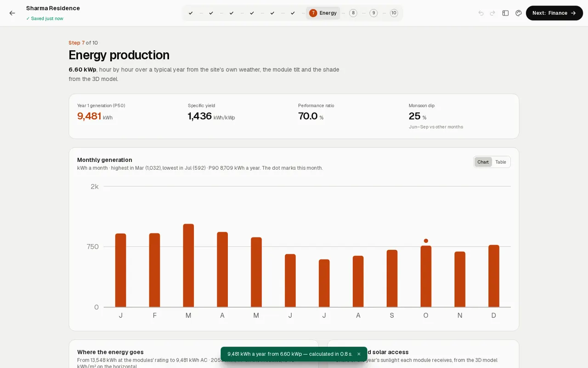Click the 'Where the energy goes' heading

[110, 352]
